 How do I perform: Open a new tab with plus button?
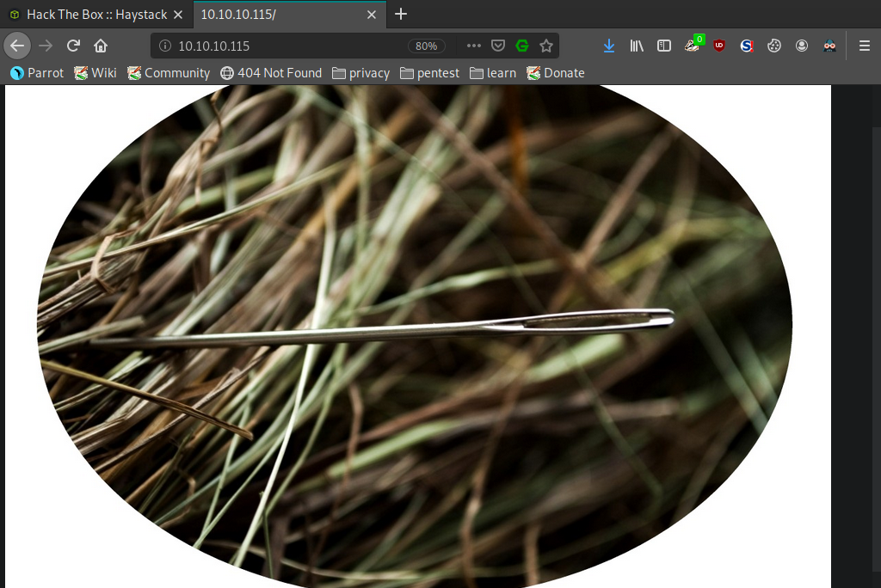pos(401,14)
